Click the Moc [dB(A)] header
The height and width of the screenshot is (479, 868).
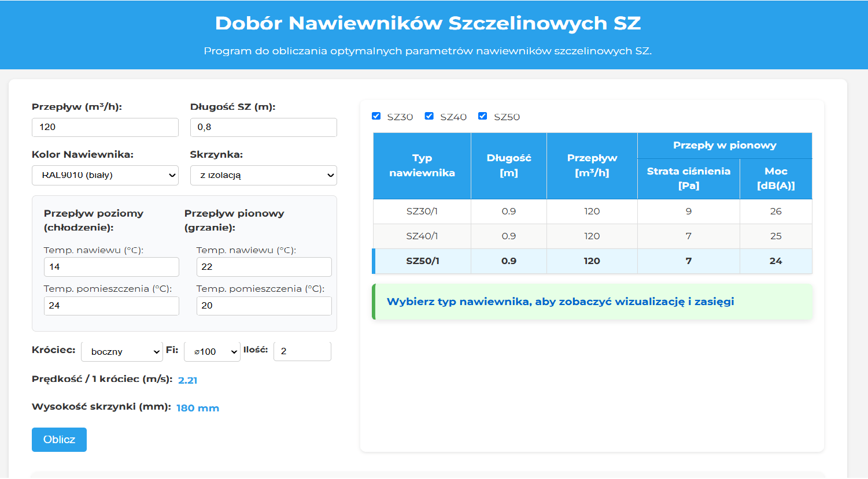[776, 179]
